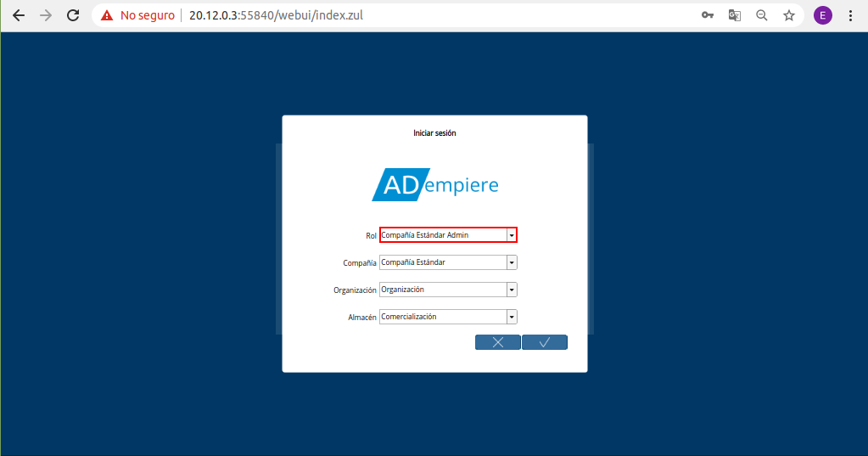Open the saved passwords key icon
The width and height of the screenshot is (868, 456).
[x=708, y=15]
